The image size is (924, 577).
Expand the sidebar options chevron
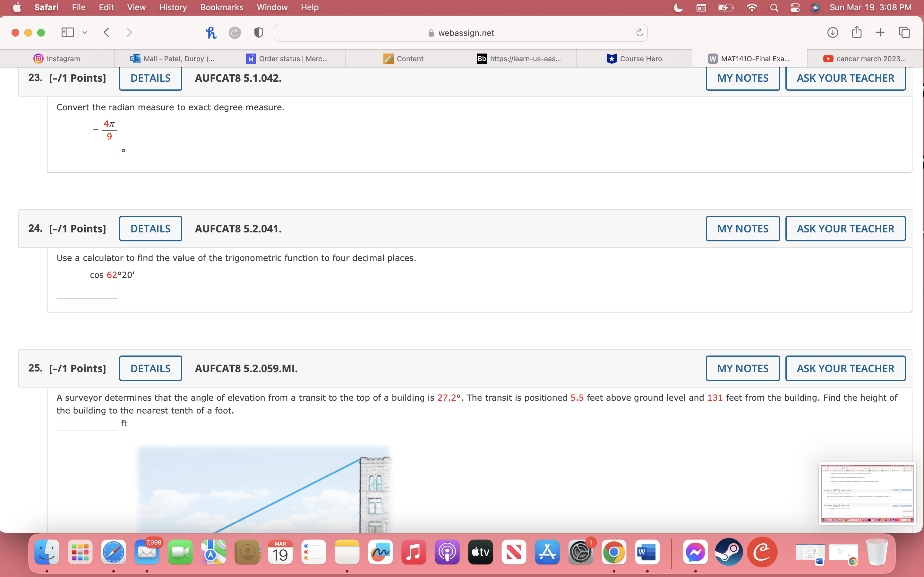pos(84,32)
